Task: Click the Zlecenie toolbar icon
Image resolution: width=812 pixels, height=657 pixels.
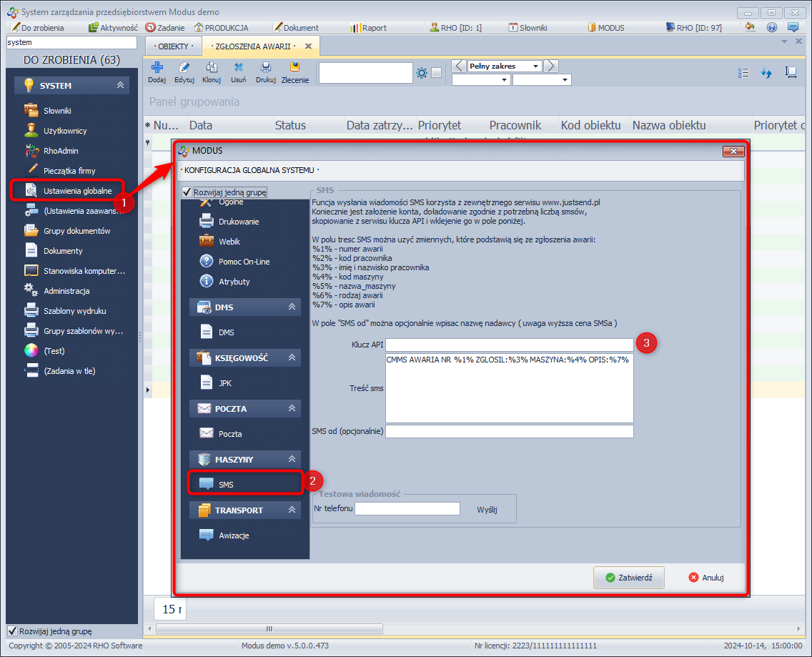Action: click(x=294, y=72)
